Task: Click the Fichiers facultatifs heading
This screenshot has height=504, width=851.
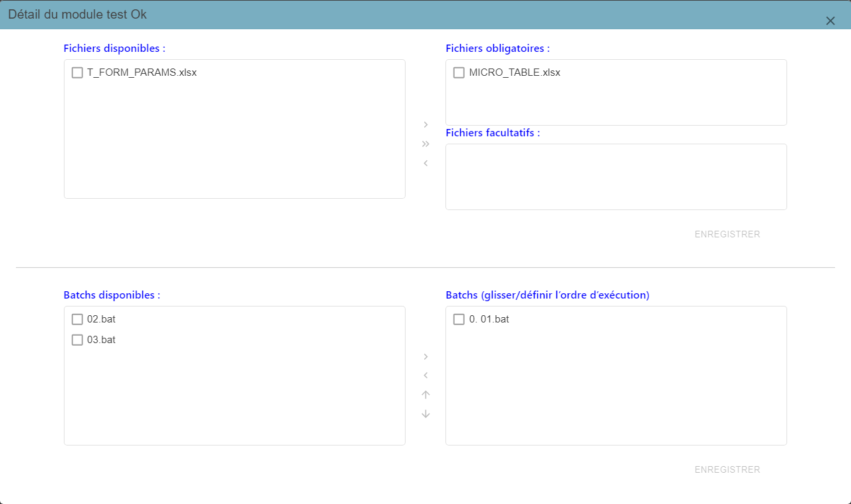Action: point(493,132)
